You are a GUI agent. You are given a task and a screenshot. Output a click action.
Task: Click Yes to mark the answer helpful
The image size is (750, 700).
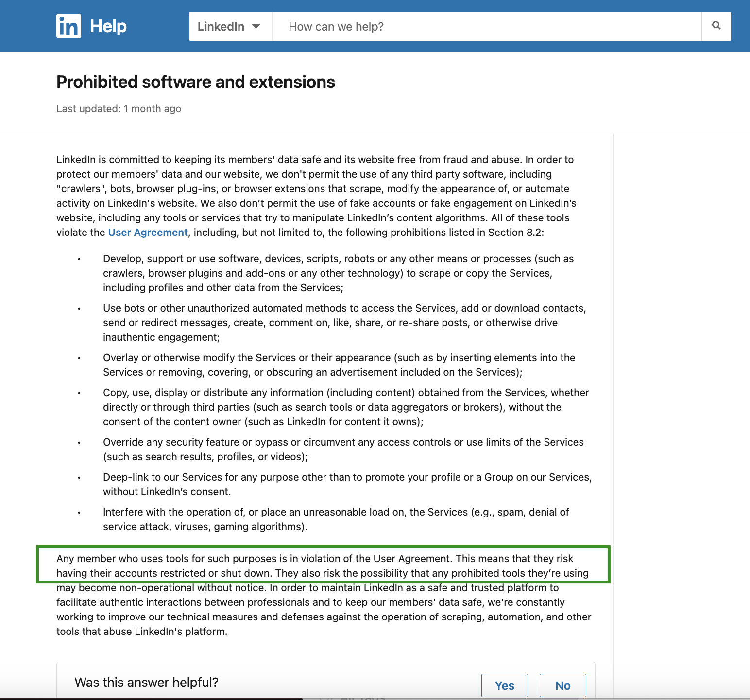coord(504,685)
